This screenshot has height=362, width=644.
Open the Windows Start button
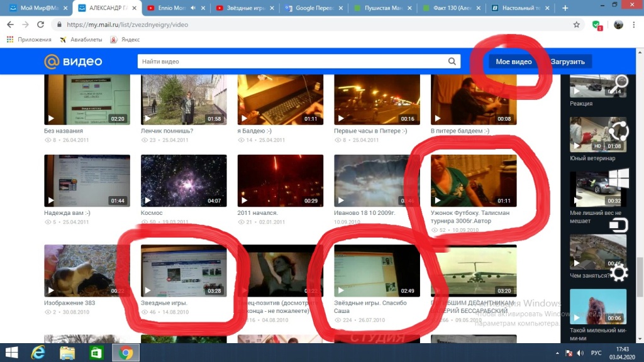pyautogui.click(x=11, y=353)
